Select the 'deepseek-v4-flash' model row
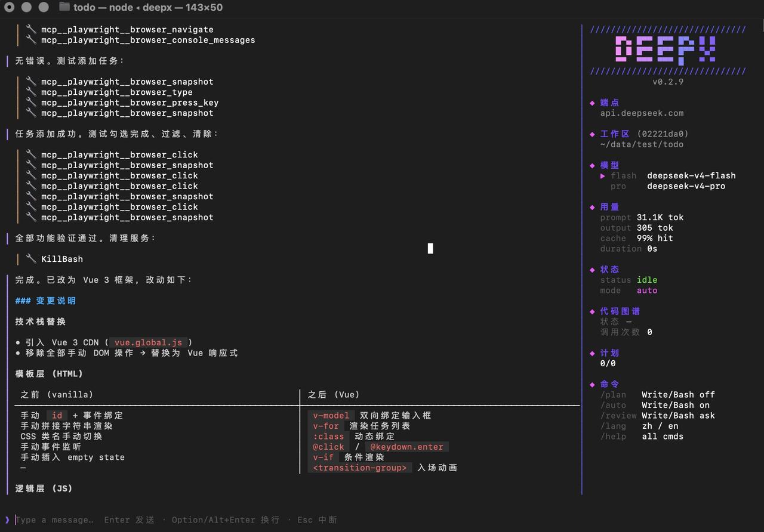This screenshot has height=532, width=764. (668, 175)
